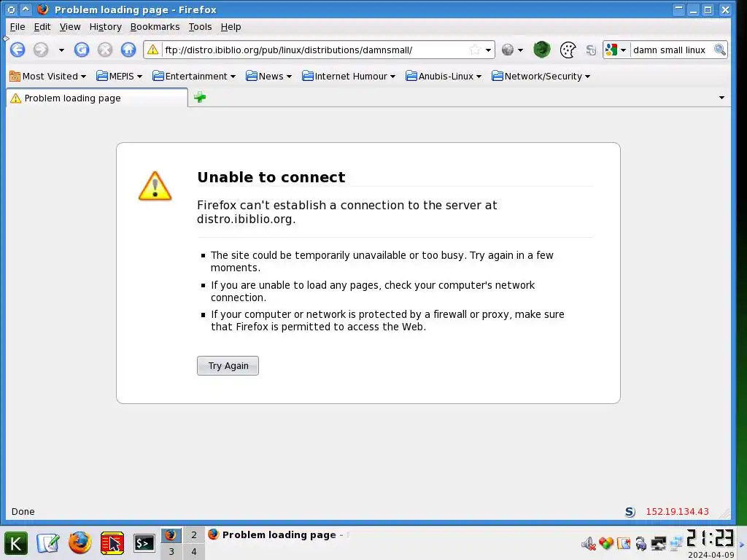Launch the notepad-with-pencil taskbar app

click(48, 543)
